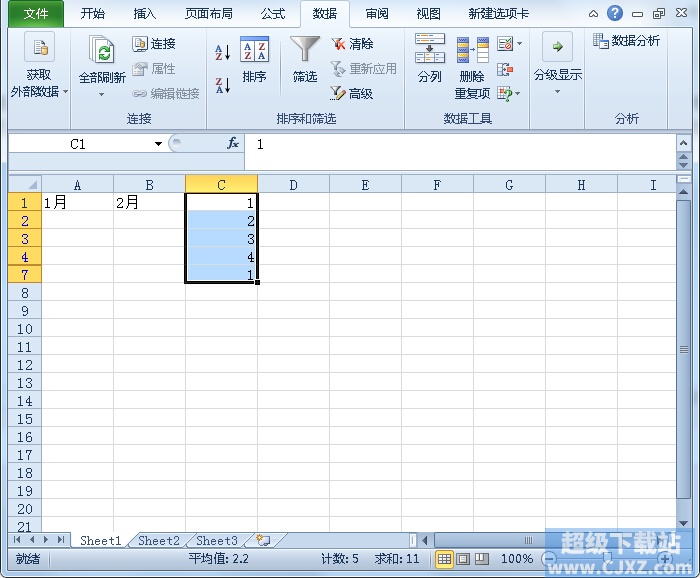Screen dimensions: 700x578
Task: Switch to Insert (插入) tab
Action: (145, 14)
